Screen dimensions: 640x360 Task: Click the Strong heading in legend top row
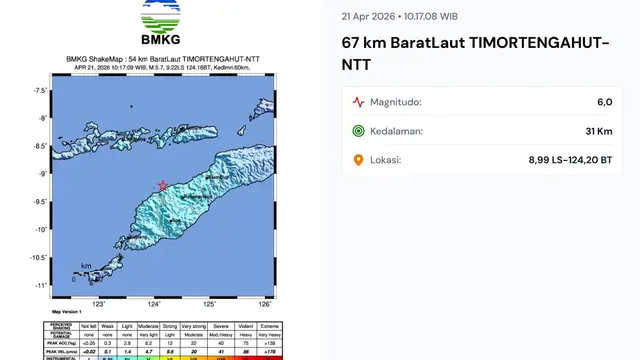click(170, 326)
